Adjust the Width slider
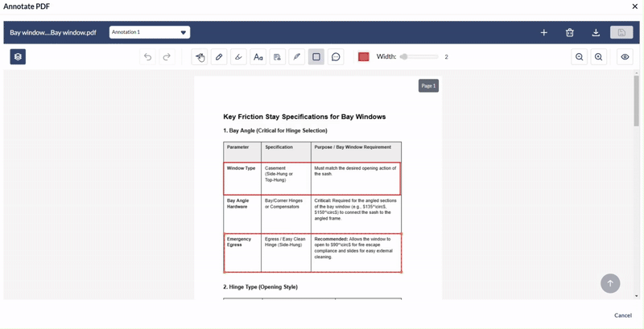 click(x=419, y=57)
